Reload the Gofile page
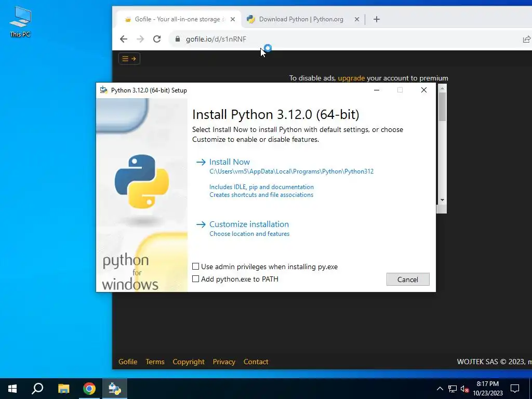 [x=157, y=39]
